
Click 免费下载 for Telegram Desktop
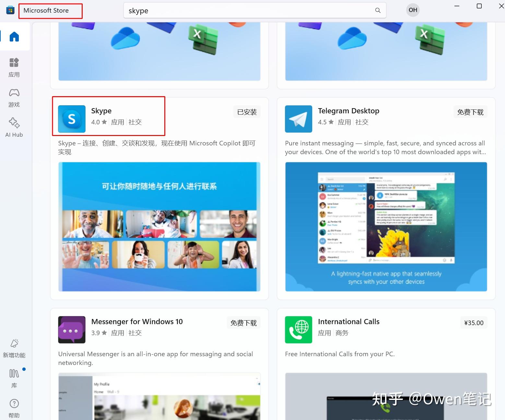tap(470, 112)
